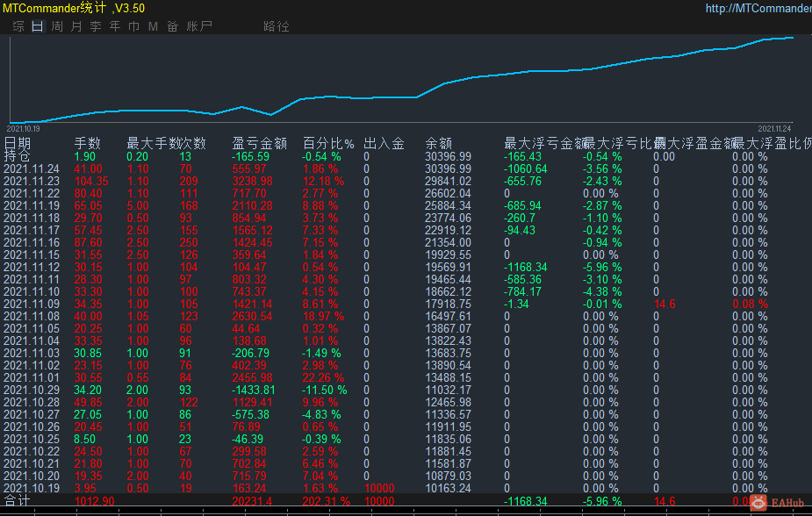Click the 出入金 column header
812x516 pixels.
(384, 143)
